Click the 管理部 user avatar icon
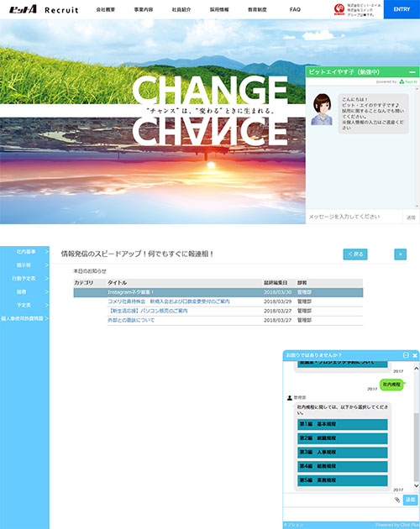This screenshot has height=529, width=420. click(289, 398)
